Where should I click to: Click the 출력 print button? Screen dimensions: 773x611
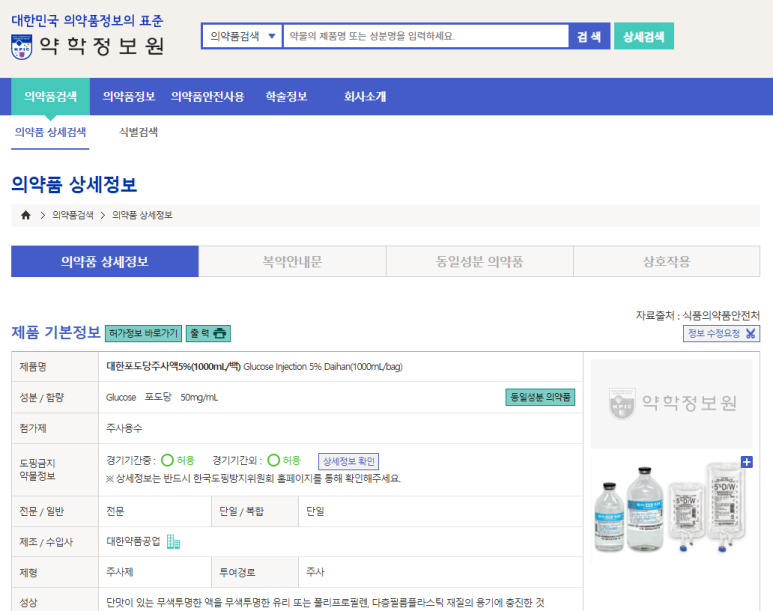click(209, 333)
